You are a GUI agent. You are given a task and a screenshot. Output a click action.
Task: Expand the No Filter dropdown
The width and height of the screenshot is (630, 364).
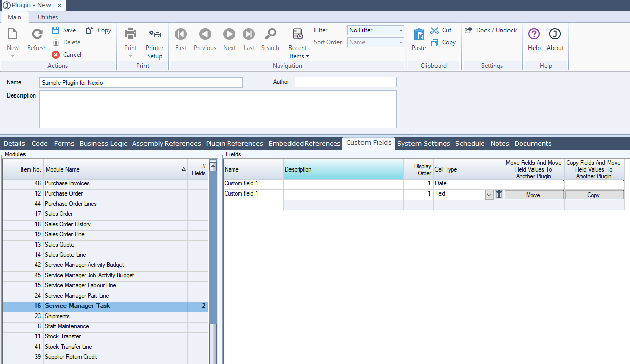tap(401, 30)
